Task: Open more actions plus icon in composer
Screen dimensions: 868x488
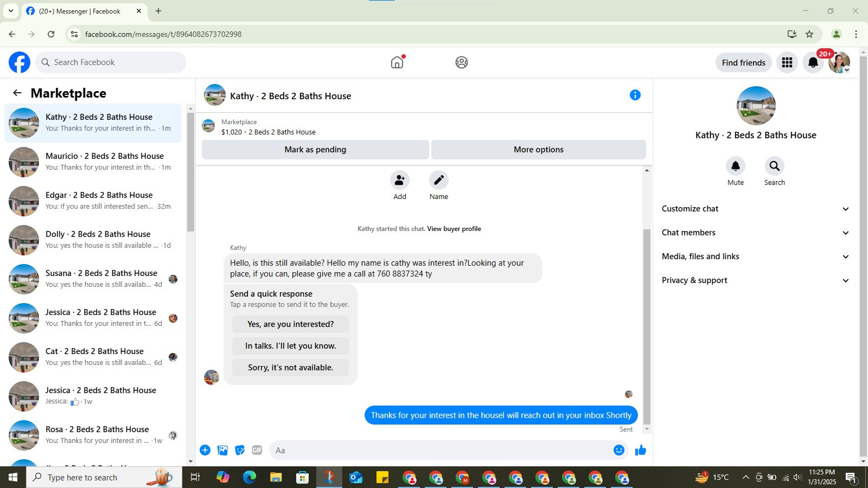Action: point(205,450)
